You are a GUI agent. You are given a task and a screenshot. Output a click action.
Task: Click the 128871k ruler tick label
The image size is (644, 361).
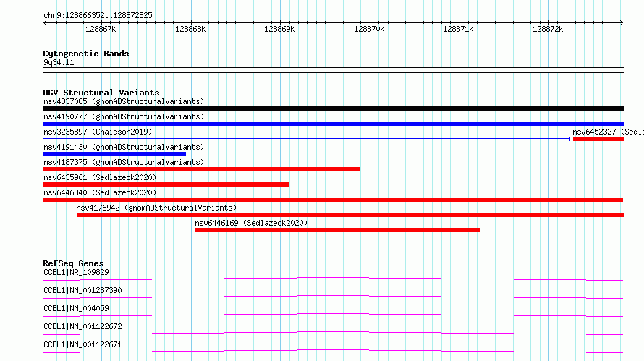(458, 29)
